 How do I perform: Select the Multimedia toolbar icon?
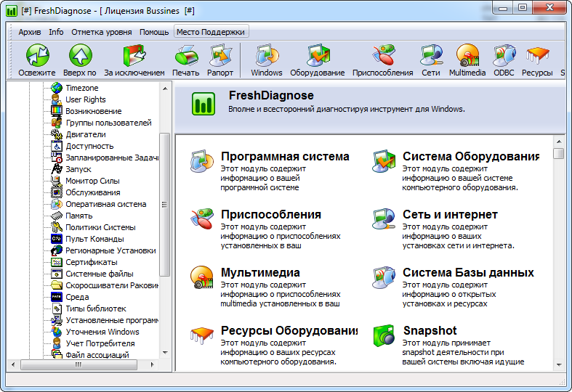pyautogui.click(x=467, y=55)
